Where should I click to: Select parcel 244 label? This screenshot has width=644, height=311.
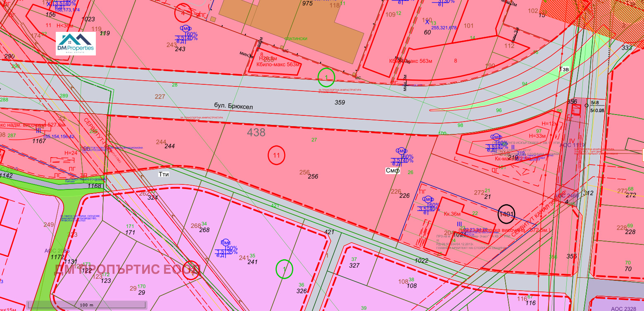(169, 146)
